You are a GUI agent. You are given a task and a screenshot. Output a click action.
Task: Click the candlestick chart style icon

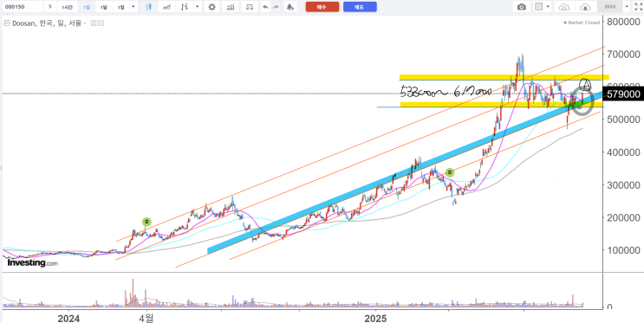click(149, 7)
